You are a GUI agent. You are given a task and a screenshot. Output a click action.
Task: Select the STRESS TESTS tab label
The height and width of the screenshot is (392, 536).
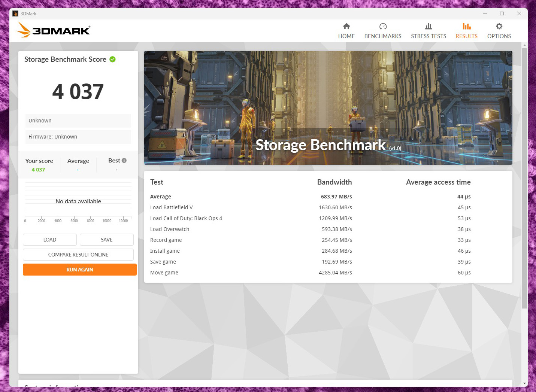429,36
